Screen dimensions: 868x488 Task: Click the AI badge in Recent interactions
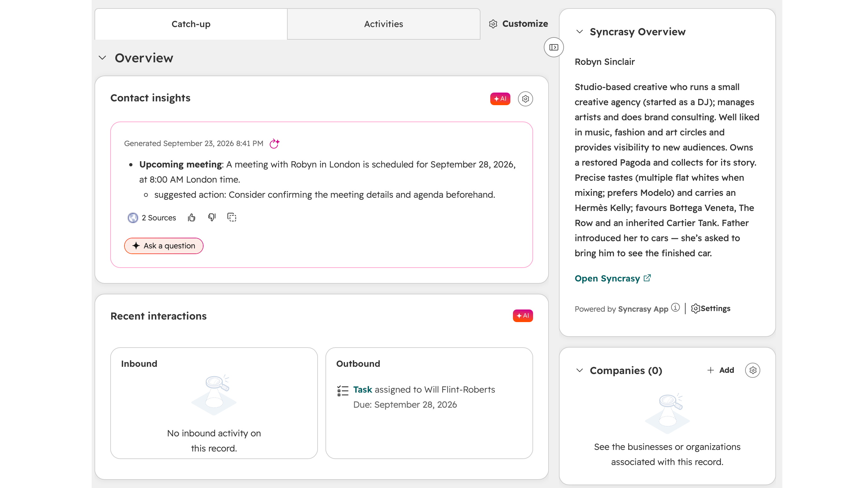click(523, 316)
